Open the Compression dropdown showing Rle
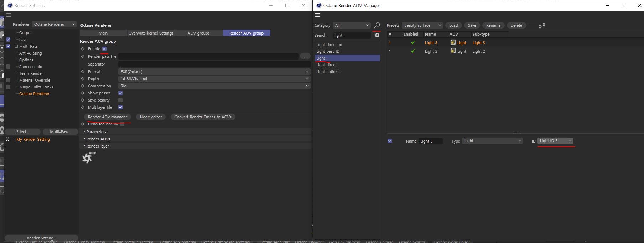 pyautogui.click(x=214, y=86)
